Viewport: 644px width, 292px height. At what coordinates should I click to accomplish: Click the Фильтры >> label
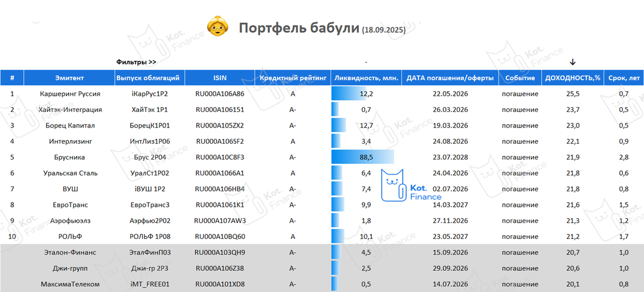pos(136,62)
